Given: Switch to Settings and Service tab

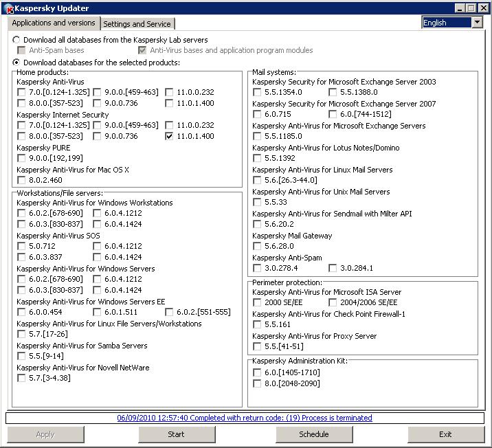Looking at the screenshot, I should click(x=137, y=24).
